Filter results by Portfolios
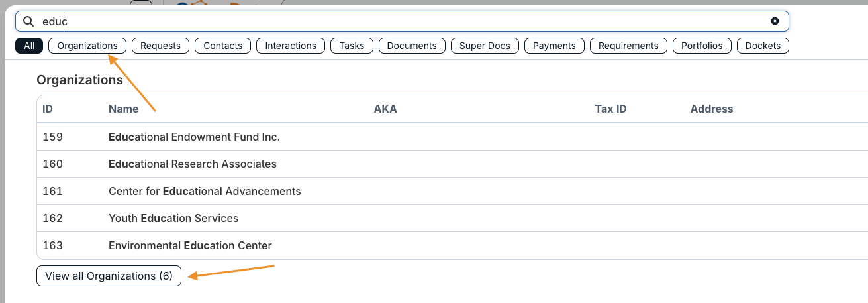The height and width of the screenshot is (303, 868). (x=702, y=46)
